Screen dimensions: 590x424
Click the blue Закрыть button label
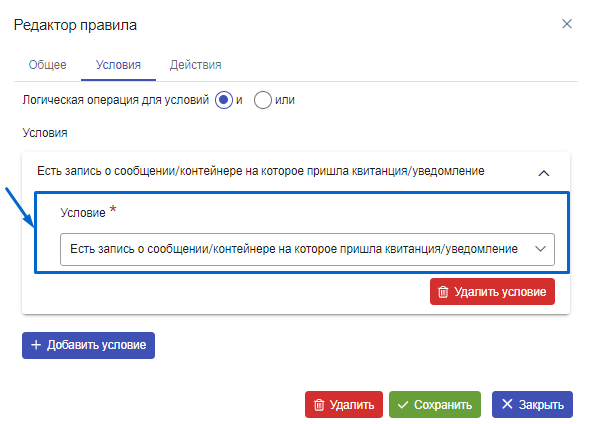pos(541,405)
